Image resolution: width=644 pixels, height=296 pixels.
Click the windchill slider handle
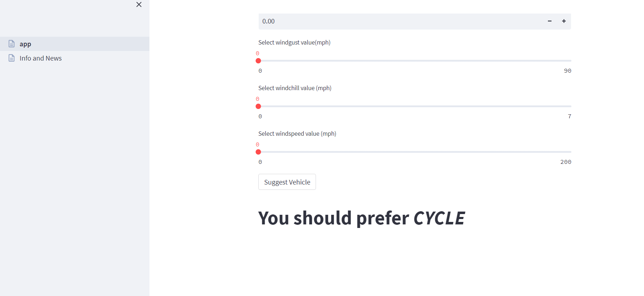(258, 107)
